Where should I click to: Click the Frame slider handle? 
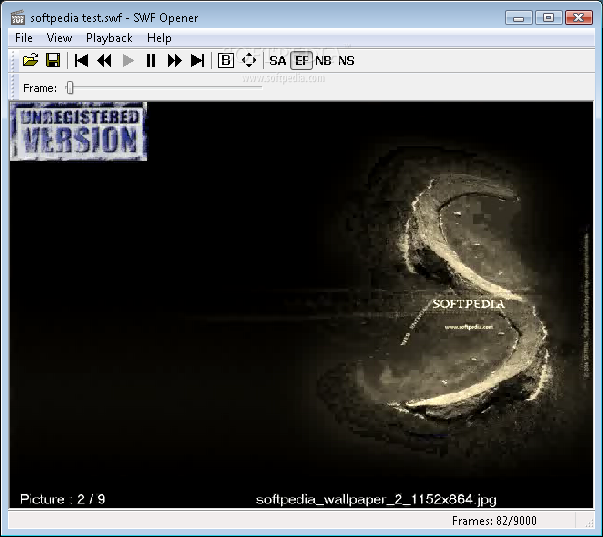(70, 88)
